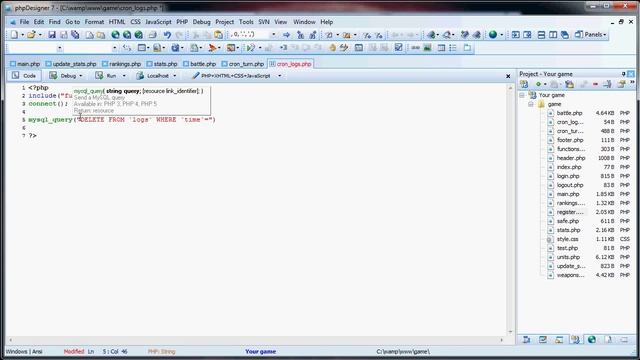Click the insert image icon
The height and width of the screenshot is (360, 640).
click(427, 48)
